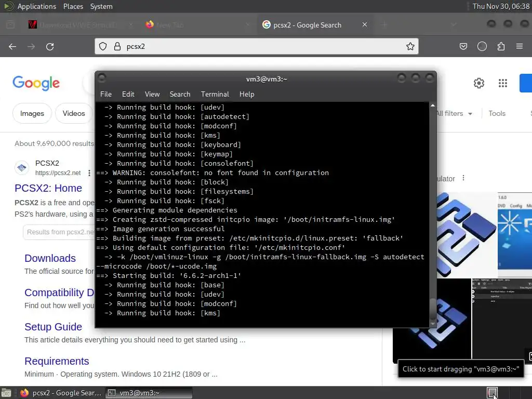Click the https://pcsx2.net URL text
Screen dimensions: 532x399
tap(58, 173)
